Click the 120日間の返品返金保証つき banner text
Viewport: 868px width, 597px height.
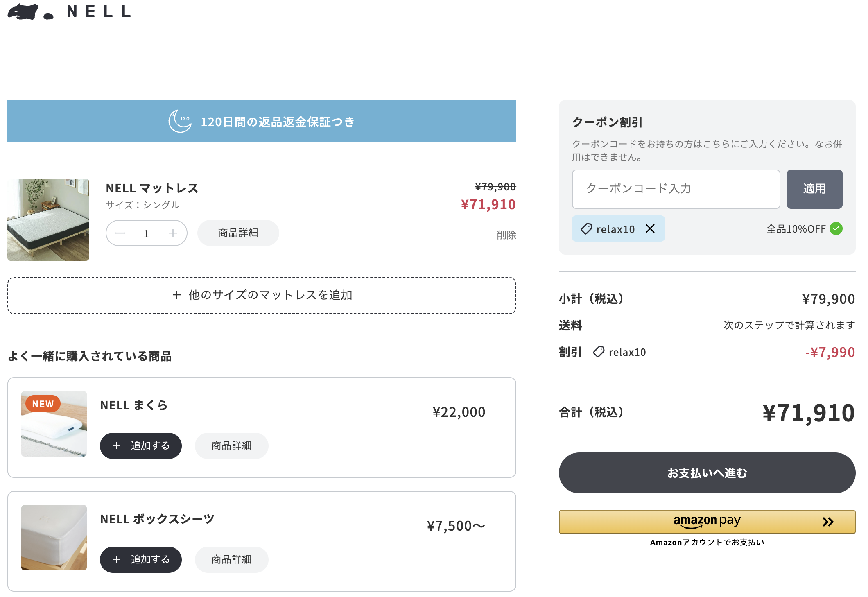coord(278,122)
